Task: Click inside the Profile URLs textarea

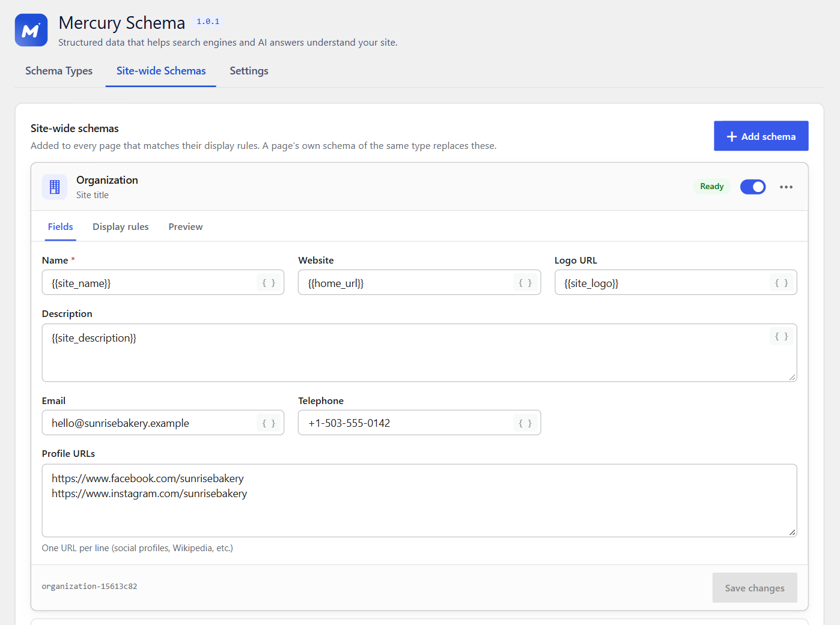Action: 419,500
